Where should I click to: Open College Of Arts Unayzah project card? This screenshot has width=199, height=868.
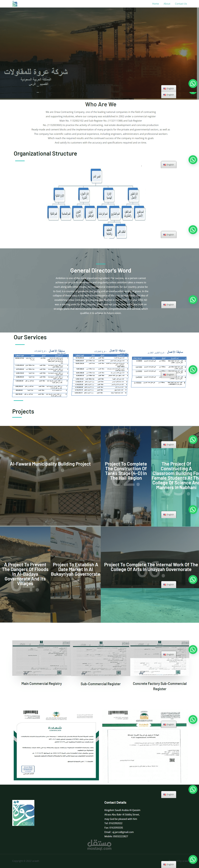pos(150,574)
